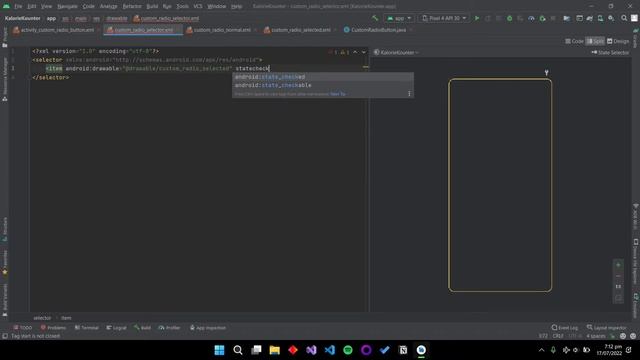This screenshot has width=640, height=360.
Task: Select android:state_checkable completion suggestion
Action: click(323, 85)
